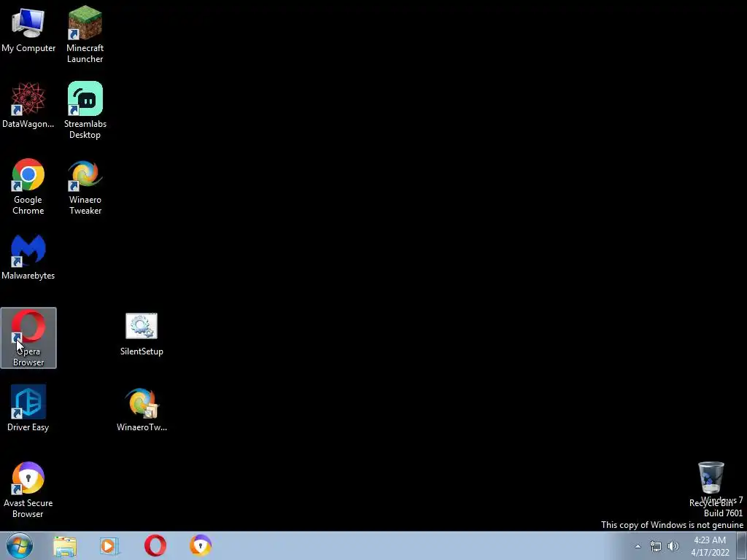Open the network status tray icon
The image size is (747, 560).
pyautogui.click(x=656, y=546)
